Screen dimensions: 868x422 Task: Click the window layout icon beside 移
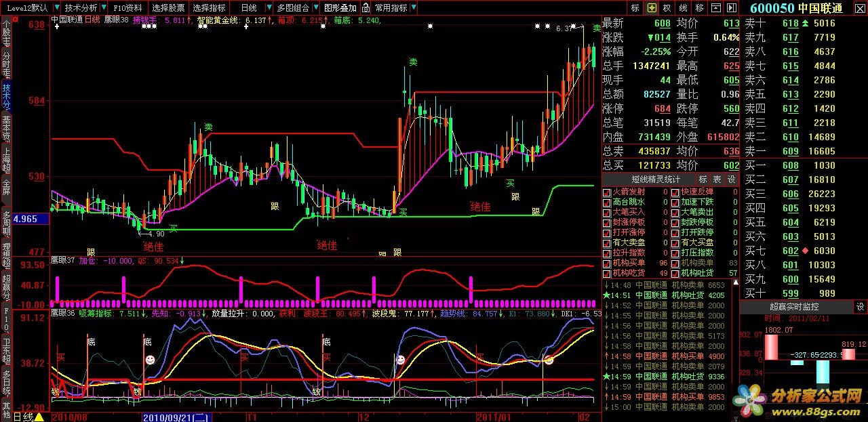pyautogui.click(x=717, y=8)
